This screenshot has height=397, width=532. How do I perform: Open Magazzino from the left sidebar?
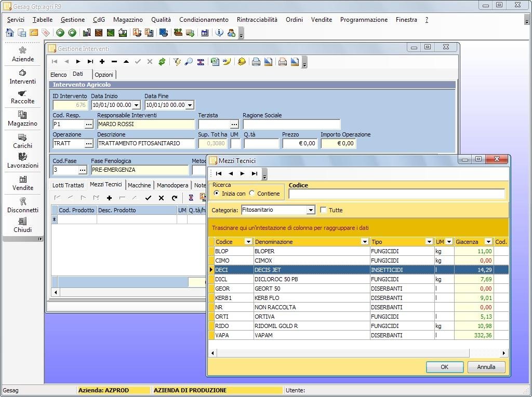pos(23,119)
